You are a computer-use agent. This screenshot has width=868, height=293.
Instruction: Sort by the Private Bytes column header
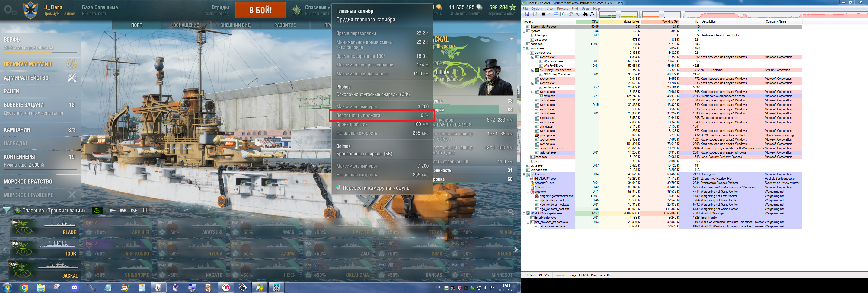620,22
